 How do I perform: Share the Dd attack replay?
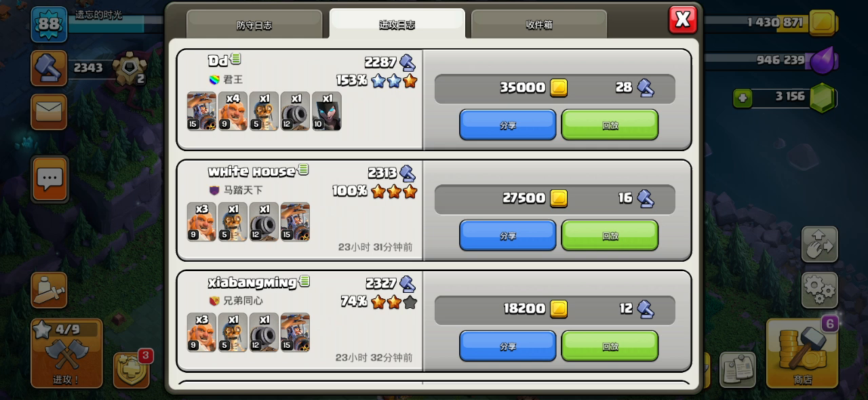[508, 125]
